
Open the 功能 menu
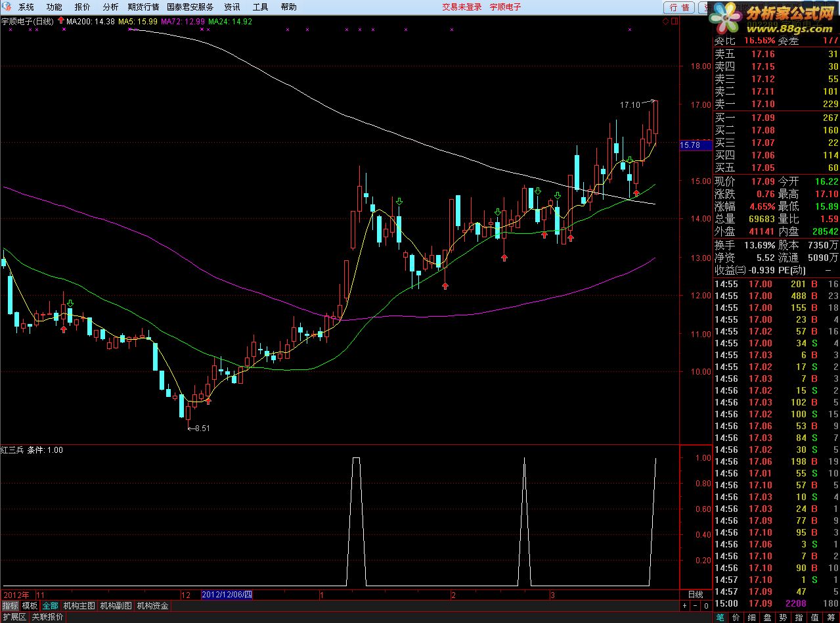54,7
